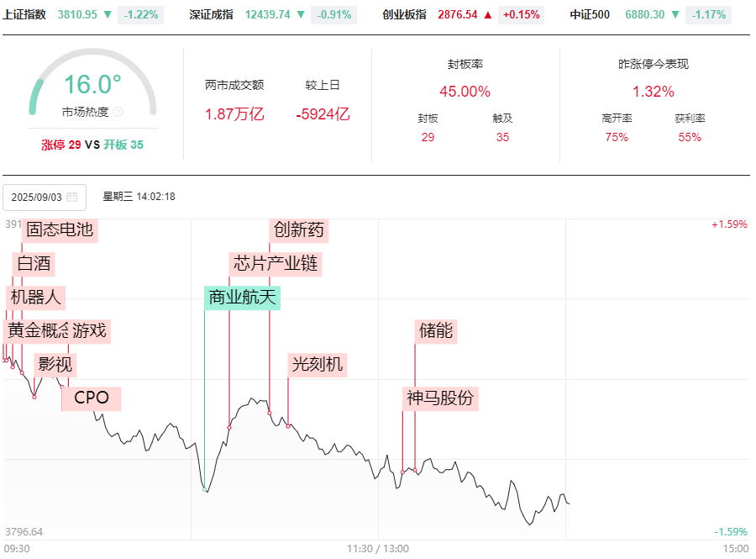Open the calendar icon in date field
The width and height of the screenshot is (756, 559).
(71, 197)
